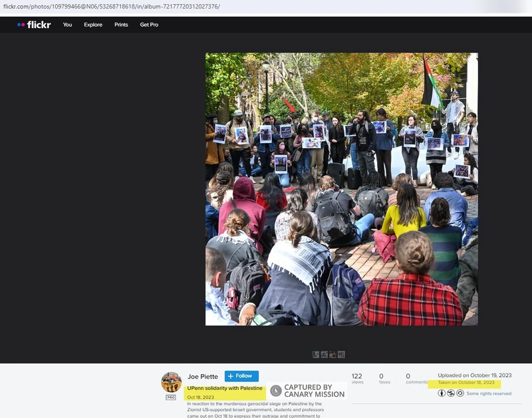Click the Taken on October 18, 2023 date
The image size is (532, 418).
point(466,383)
